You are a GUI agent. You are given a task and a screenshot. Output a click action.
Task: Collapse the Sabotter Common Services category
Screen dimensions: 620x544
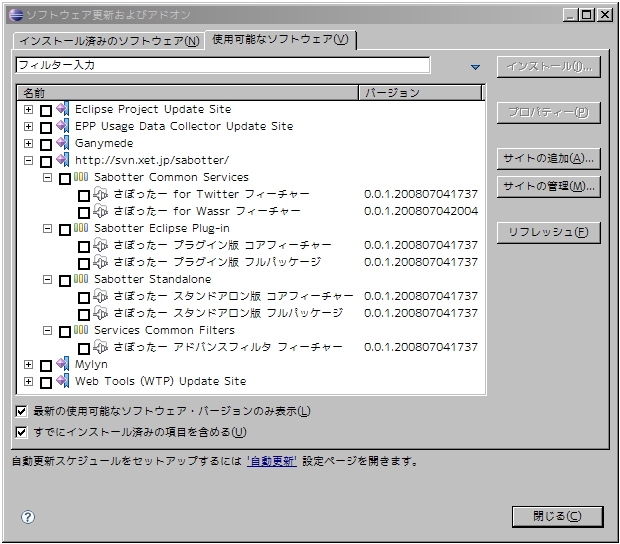tap(47, 177)
